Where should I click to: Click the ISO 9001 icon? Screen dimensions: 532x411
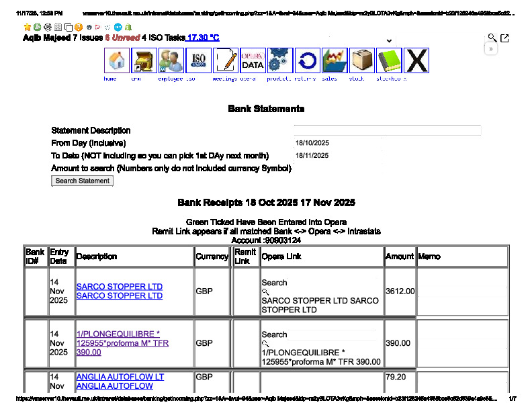(x=198, y=61)
